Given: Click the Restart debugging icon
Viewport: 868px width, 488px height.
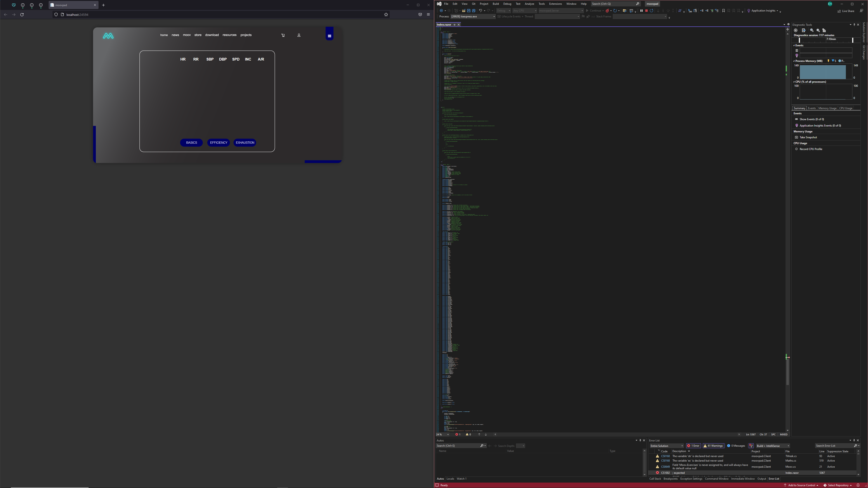Looking at the screenshot, I should point(651,11).
